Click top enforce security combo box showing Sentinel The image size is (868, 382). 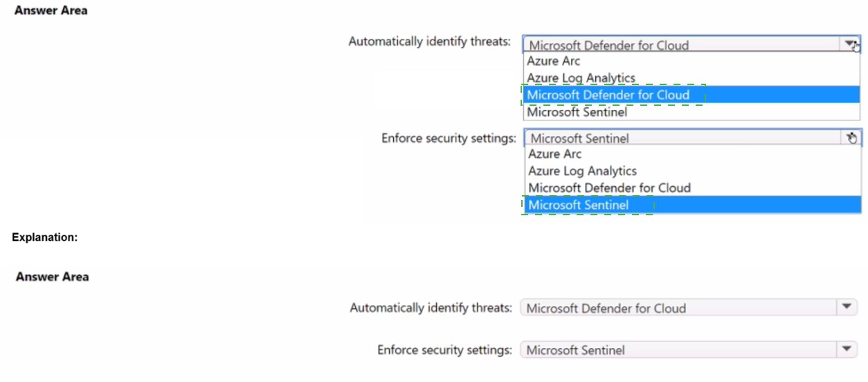(682, 138)
